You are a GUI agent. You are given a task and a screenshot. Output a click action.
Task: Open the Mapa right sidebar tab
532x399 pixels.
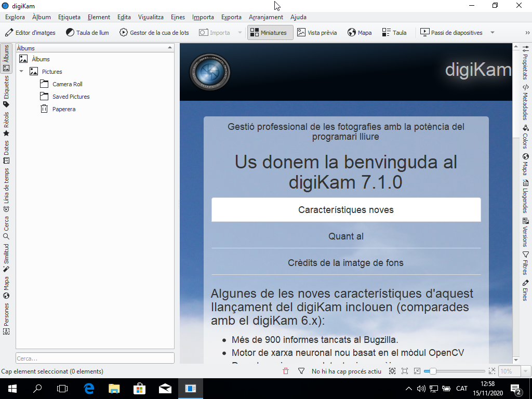525,164
